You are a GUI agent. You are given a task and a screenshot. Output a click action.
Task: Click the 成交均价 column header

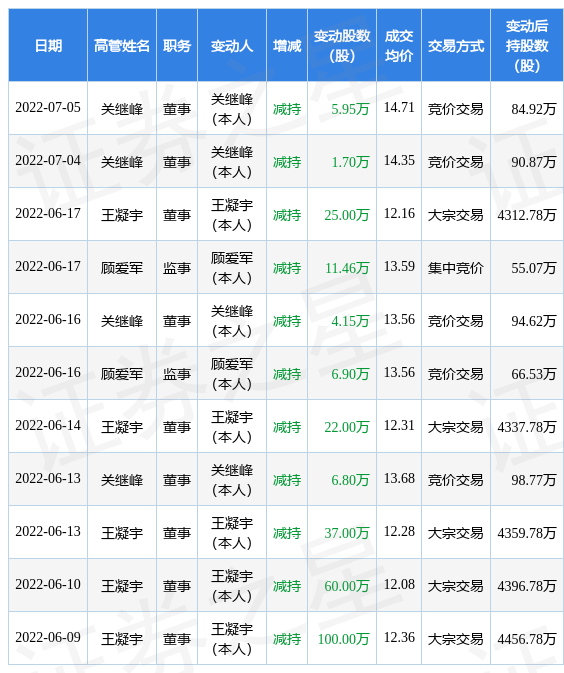pos(399,45)
